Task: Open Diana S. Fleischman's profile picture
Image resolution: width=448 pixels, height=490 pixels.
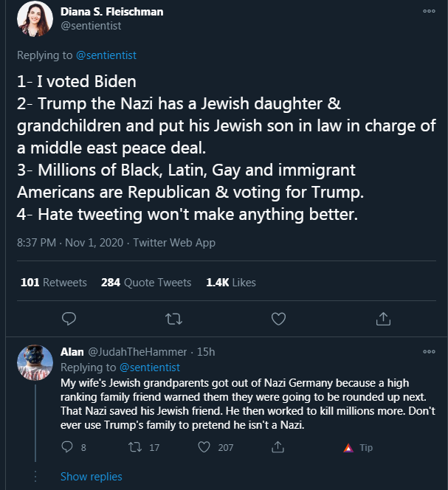Action: pos(35,18)
